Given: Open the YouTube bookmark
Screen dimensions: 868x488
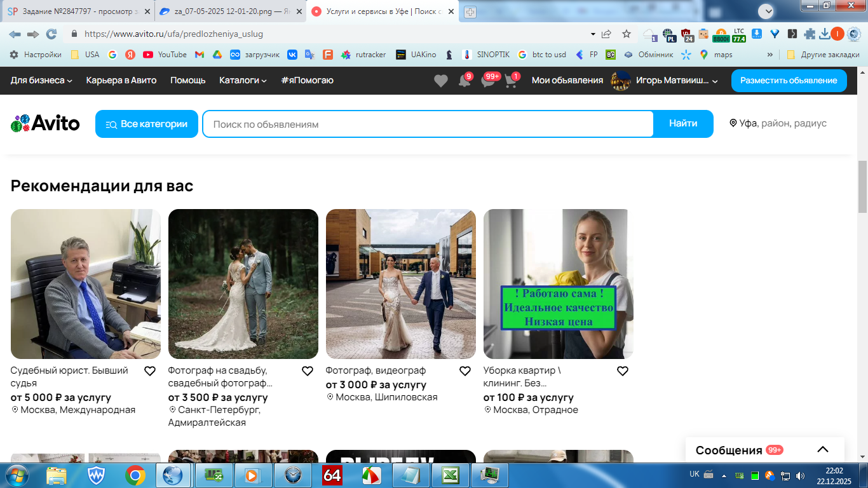Looking at the screenshot, I should click(165, 55).
